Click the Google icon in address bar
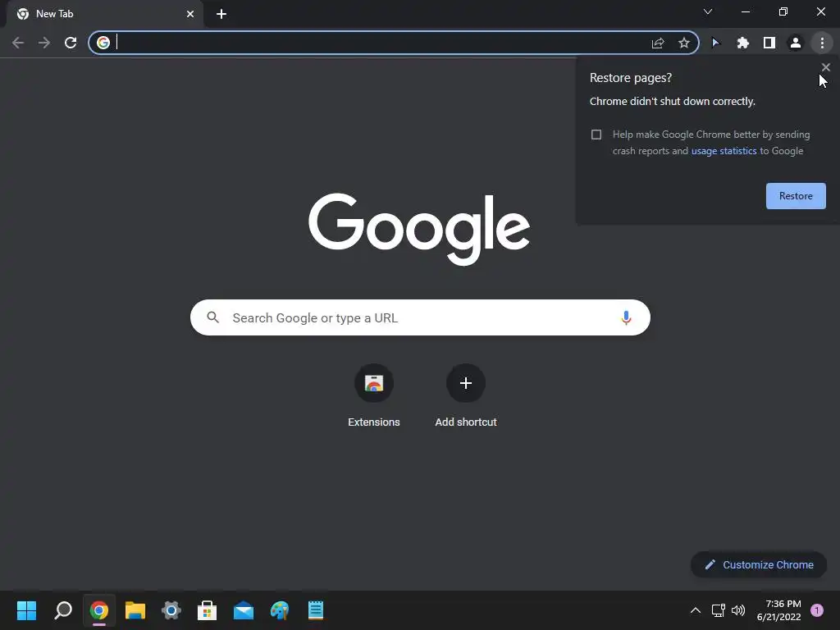 (103, 43)
